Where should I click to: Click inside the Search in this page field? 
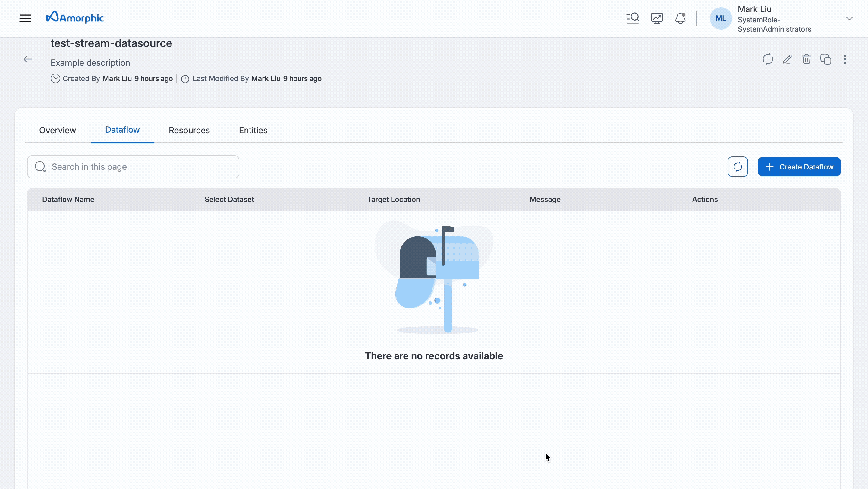point(133,166)
